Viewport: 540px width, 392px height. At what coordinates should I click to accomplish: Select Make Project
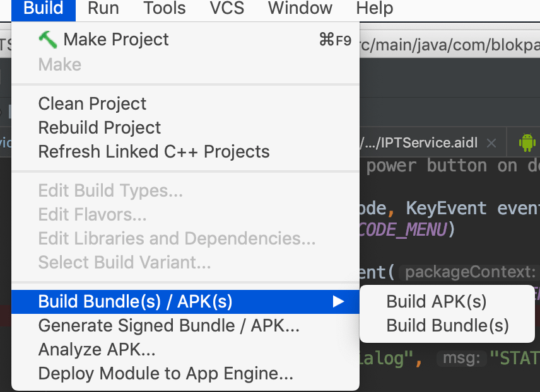116,39
